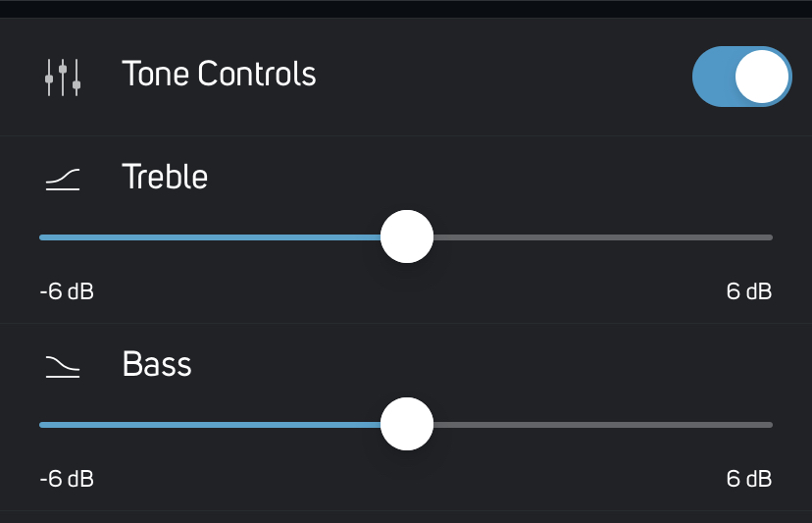812x523 pixels.
Task: Click the Bass slider handle
Action: 407,424
